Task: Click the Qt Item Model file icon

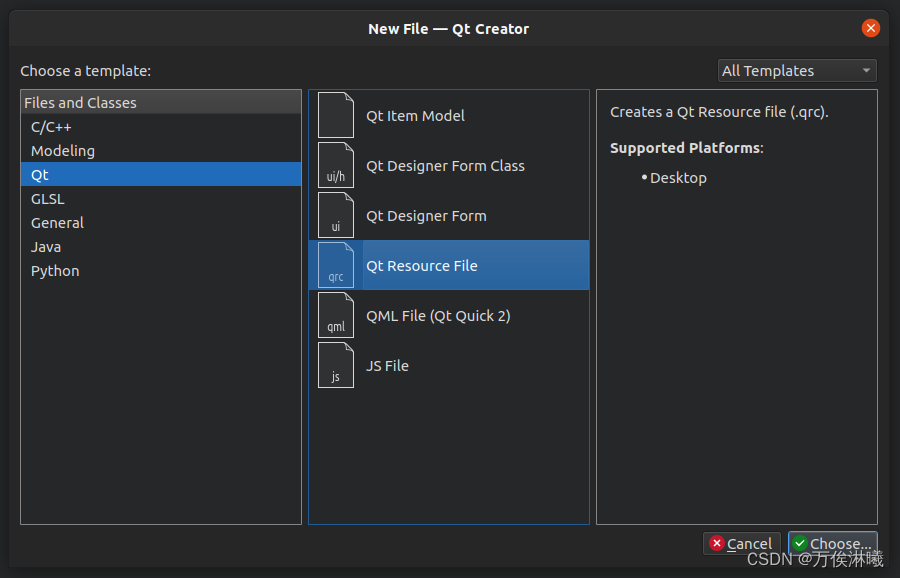Action: click(336, 115)
